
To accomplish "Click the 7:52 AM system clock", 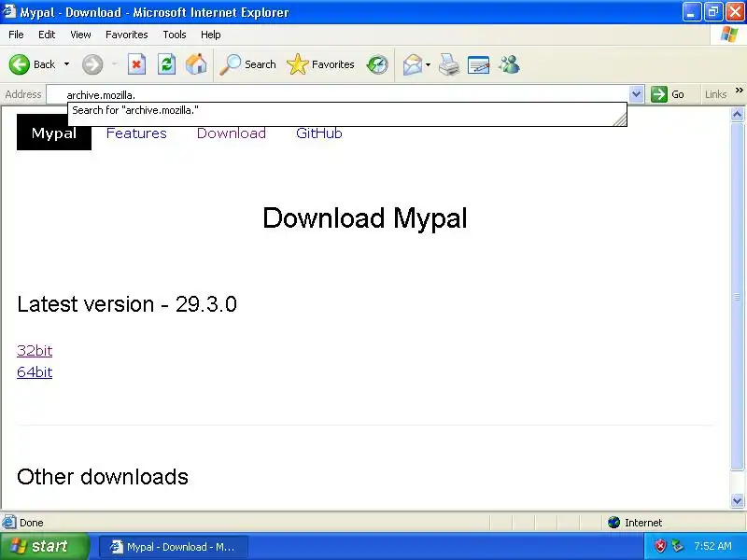I will pos(712,546).
